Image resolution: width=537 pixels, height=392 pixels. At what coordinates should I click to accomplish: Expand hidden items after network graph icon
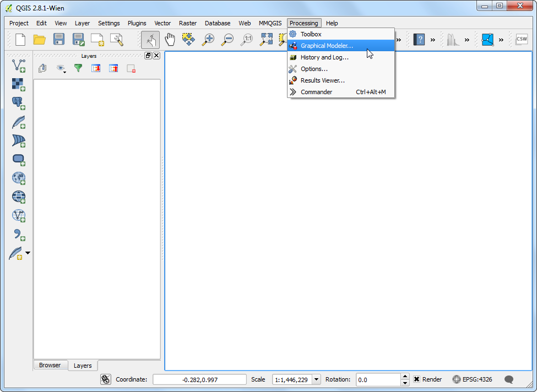[501, 40]
